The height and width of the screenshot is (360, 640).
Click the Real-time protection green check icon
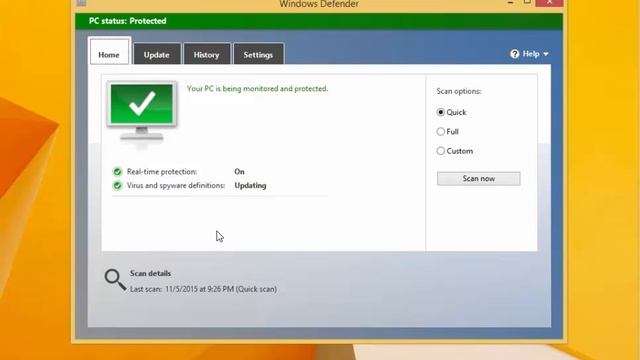(x=118, y=172)
